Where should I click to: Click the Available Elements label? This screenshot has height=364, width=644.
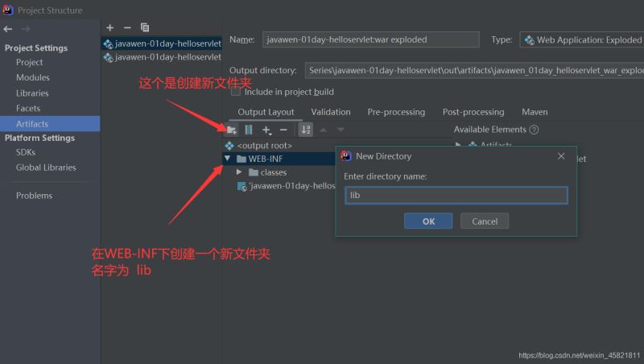tap(490, 130)
